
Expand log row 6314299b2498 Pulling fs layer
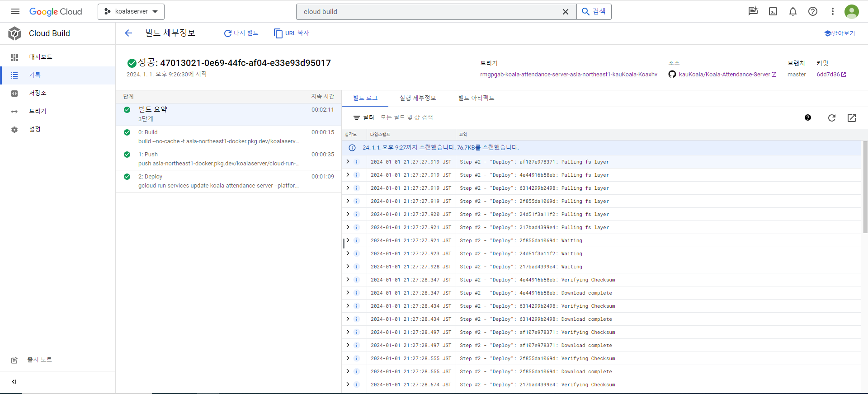(x=348, y=188)
